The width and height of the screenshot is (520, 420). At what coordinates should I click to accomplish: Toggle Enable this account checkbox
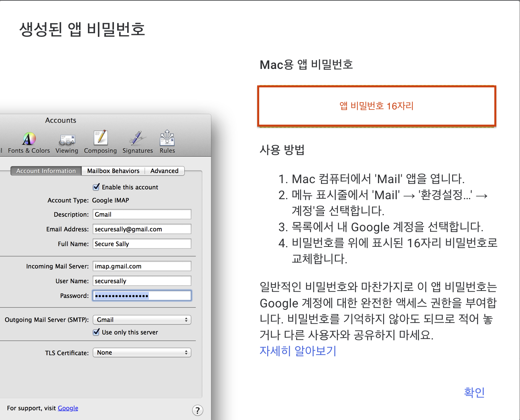click(96, 187)
